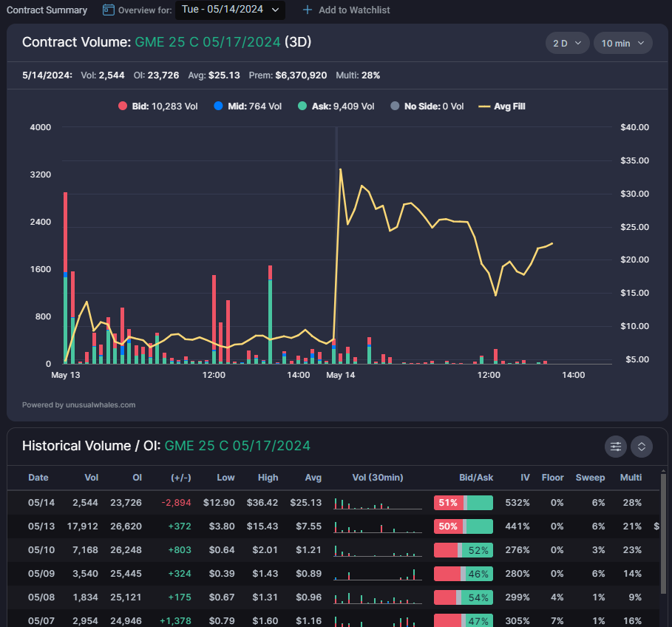672x627 pixels.
Task: Toggle the Mid volume legend series
Action: [248, 106]
